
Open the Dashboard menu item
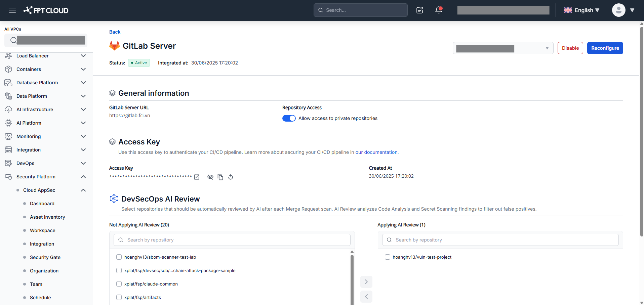click(42, 204)
